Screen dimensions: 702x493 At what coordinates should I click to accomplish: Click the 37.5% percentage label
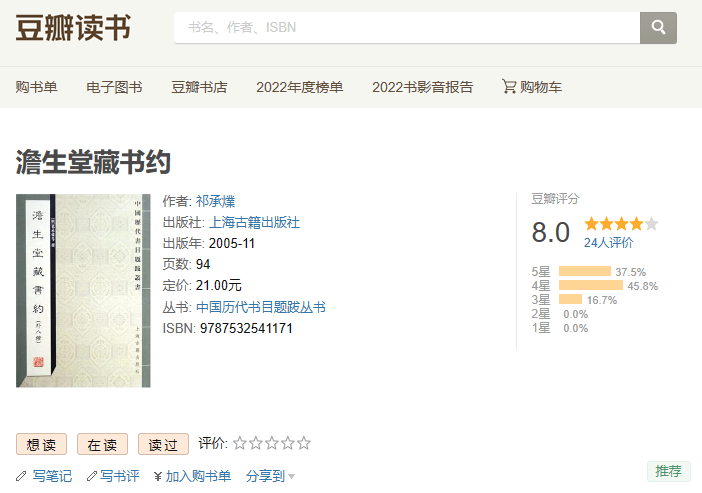coord(630,272)
